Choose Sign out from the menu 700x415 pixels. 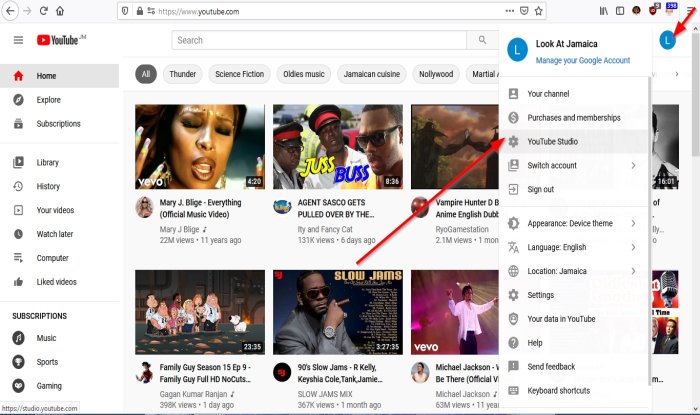point(541,189)
